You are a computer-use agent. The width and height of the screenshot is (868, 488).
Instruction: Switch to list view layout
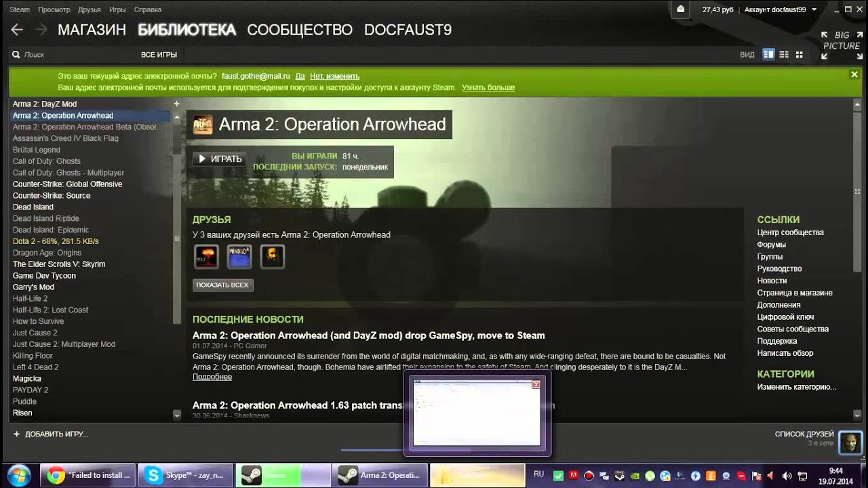point(784,54)
